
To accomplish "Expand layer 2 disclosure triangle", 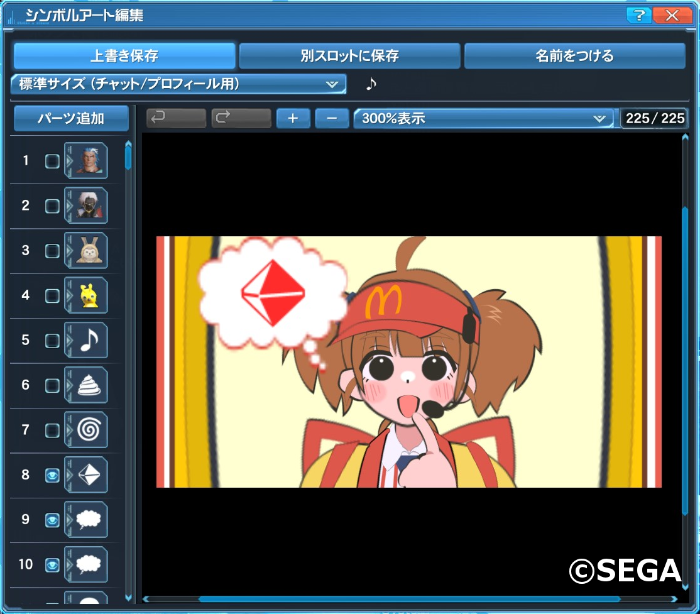I will point(68,206).
